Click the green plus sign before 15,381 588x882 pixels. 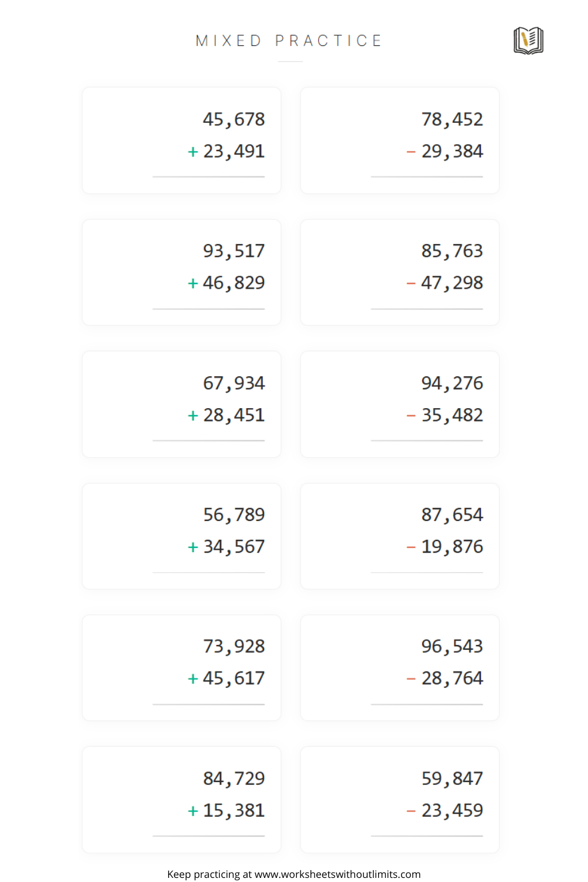[x=193, y=811]
